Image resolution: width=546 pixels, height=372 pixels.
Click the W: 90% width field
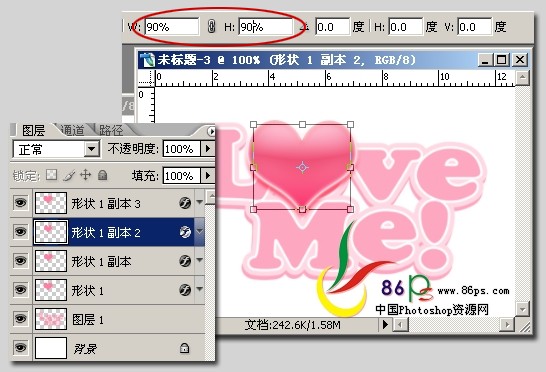(172, 27)
